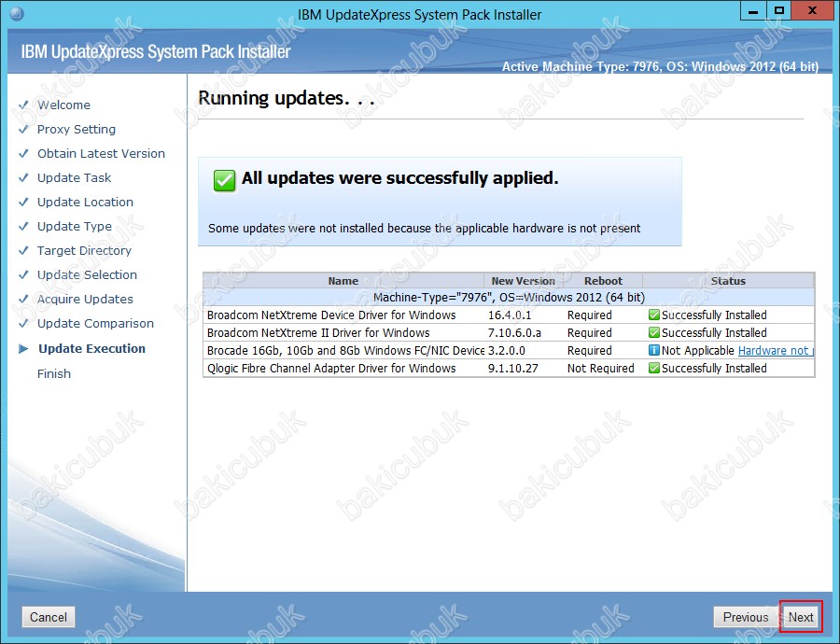840x644 pixels.
Task: Click the green status icon for Broadcom NetXtreme Device Driver
Action: pyautogui.click(x=653, y=315)
